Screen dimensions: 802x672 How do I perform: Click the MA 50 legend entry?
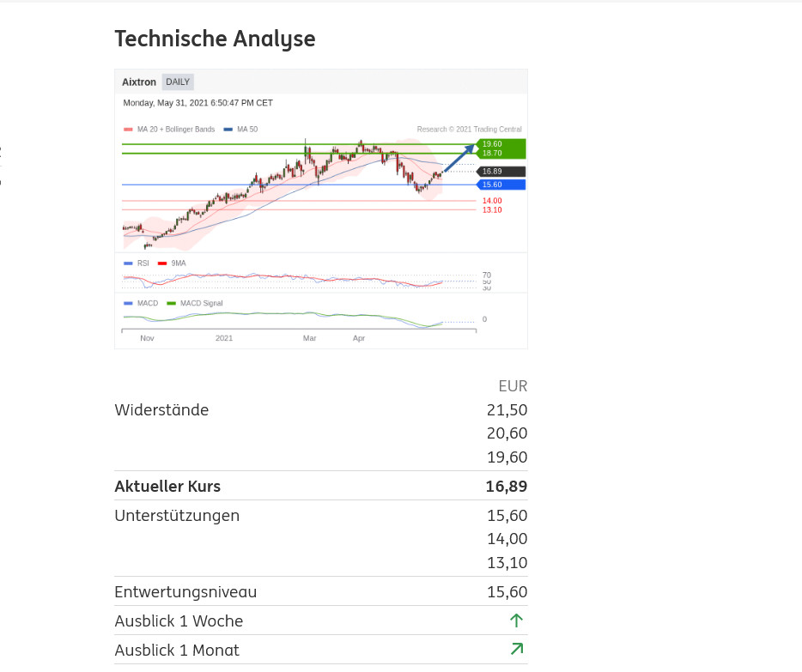pos(241,130)
